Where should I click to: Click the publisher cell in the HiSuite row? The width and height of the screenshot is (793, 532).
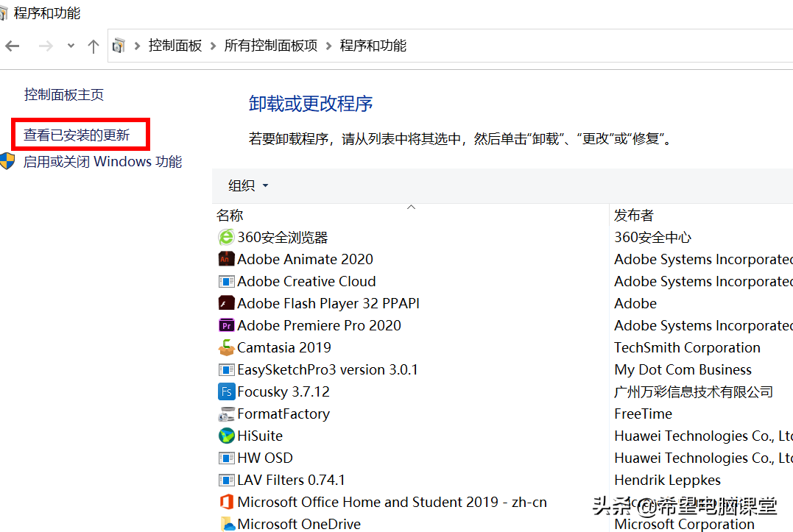(703, 436)
